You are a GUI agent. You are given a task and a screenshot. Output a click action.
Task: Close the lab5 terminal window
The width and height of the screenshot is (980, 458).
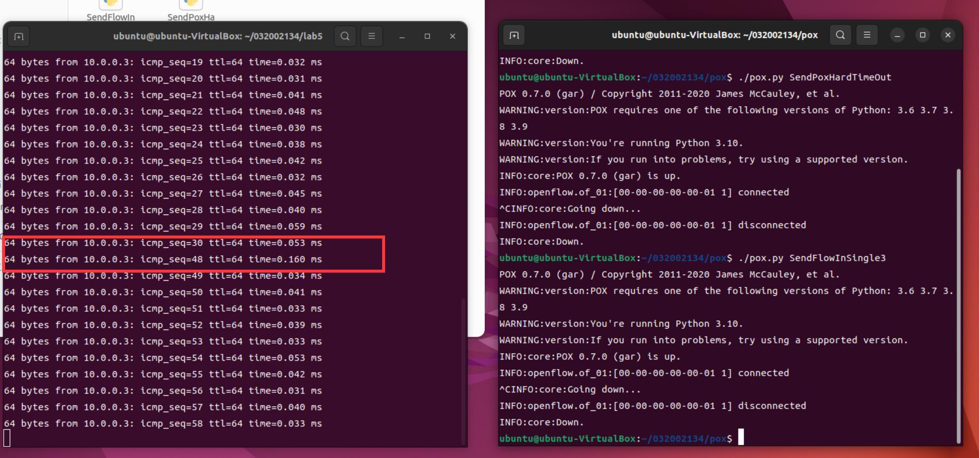[x=453, y=37]
